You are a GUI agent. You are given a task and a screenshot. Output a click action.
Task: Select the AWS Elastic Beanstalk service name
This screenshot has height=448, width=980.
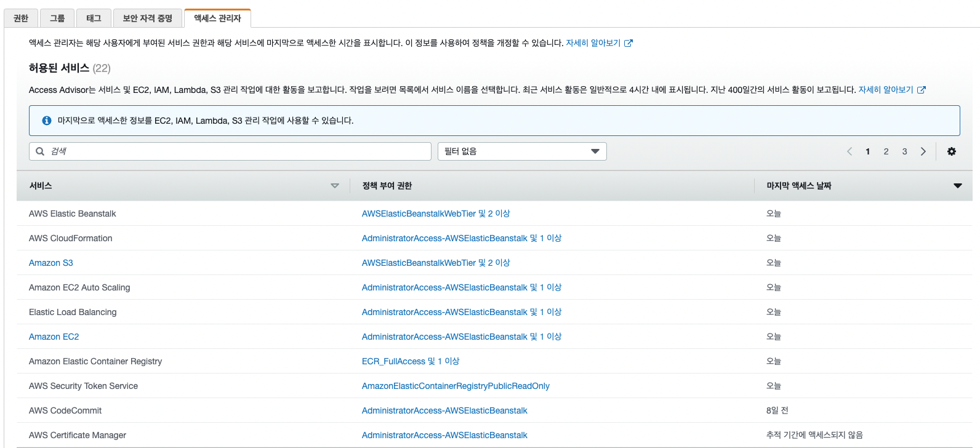(73, 214)
